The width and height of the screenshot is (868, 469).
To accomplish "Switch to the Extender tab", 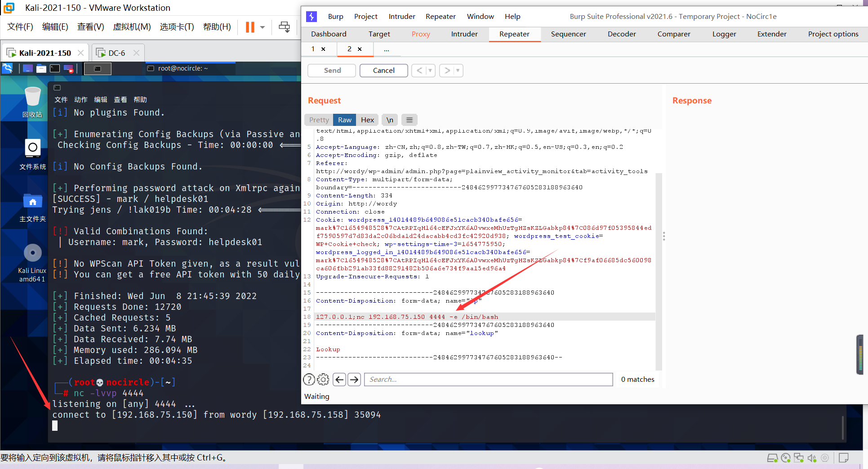I will [x=772, y=34].
